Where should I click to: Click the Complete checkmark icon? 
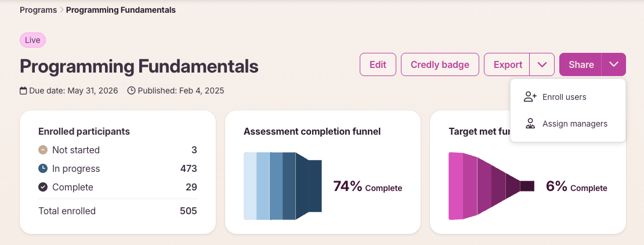(43, 187)
